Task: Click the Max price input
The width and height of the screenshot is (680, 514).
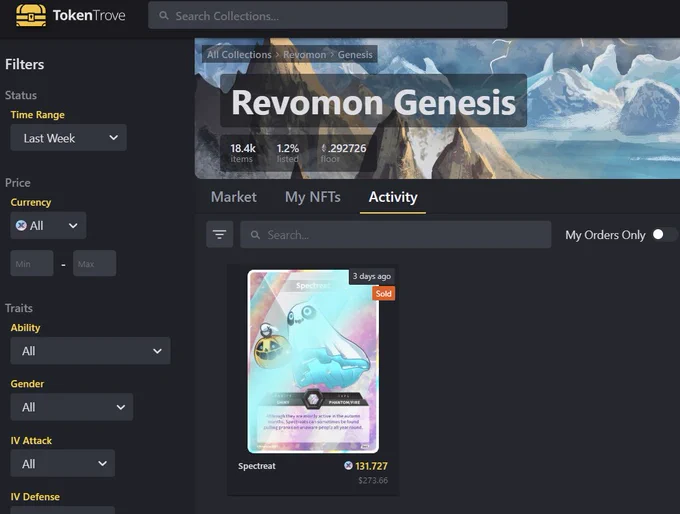Action: click(95, 263)
